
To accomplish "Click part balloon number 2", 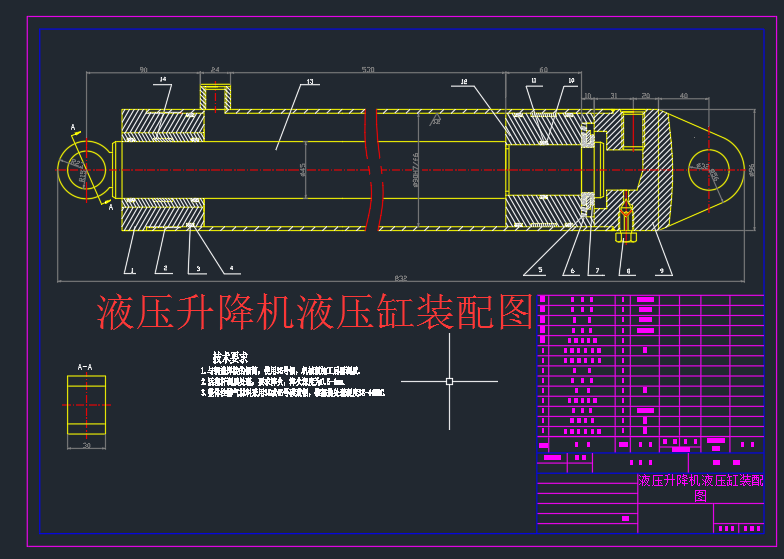I will [165, 268].
